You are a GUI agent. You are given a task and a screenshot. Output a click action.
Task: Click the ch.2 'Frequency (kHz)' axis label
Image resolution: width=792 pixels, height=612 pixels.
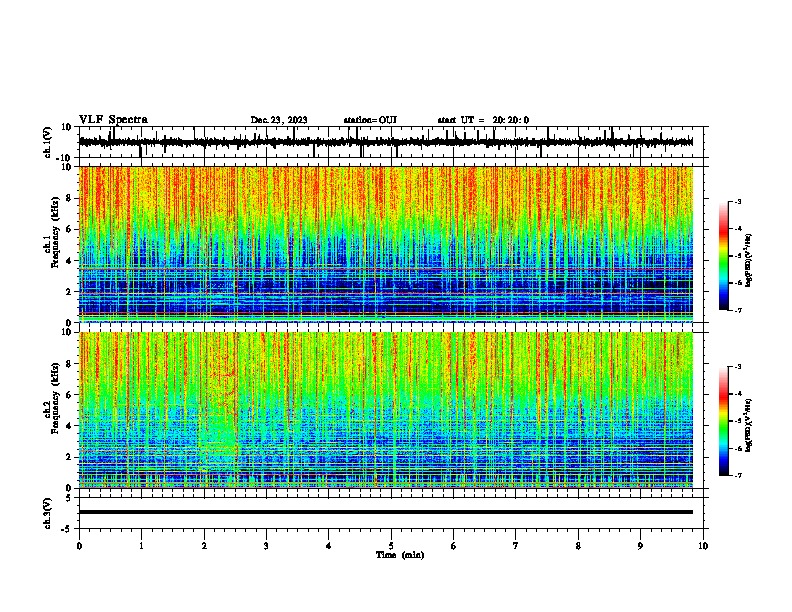[55, 398]
